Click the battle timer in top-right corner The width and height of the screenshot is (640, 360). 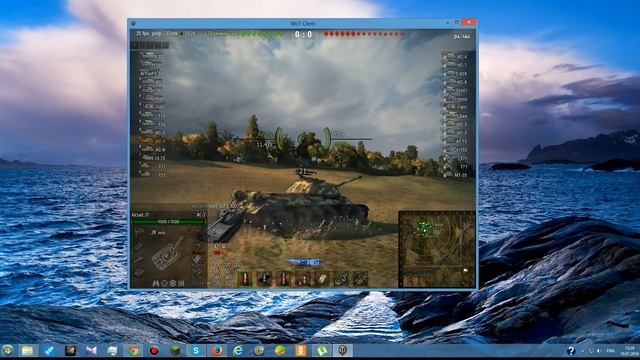pyautogui.click(x=462, y=37)
